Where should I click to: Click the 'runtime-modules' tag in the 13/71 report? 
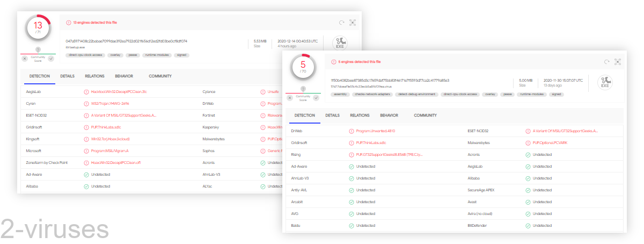click(157, 55)
